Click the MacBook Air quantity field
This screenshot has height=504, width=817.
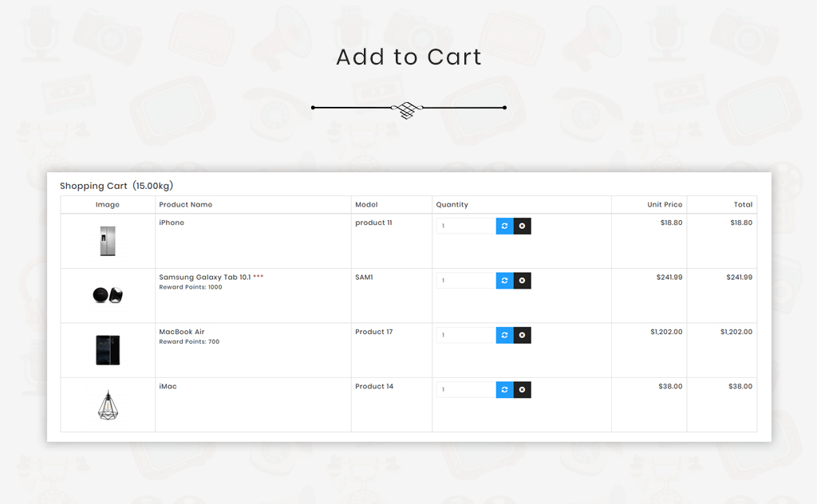pos(466,335)
